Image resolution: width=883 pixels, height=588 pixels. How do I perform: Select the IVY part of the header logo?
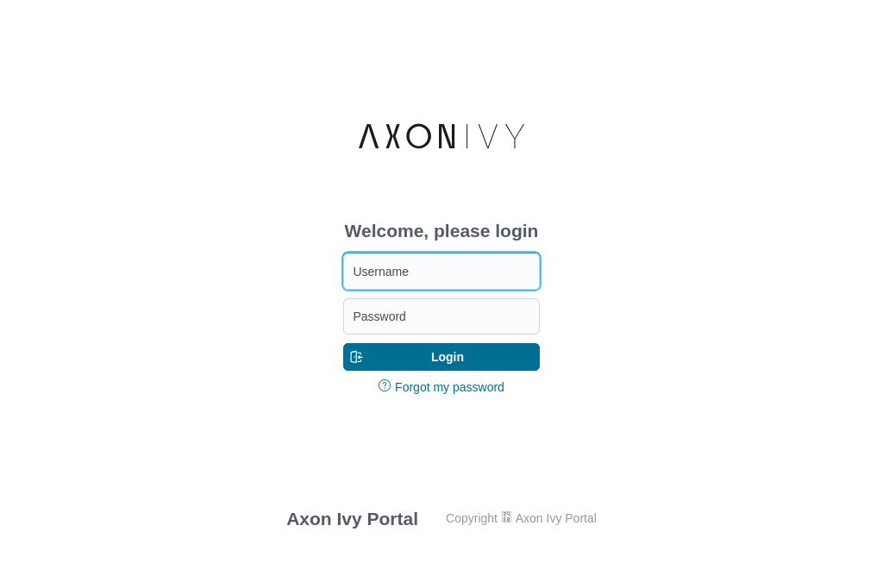(x=494, y=136)
